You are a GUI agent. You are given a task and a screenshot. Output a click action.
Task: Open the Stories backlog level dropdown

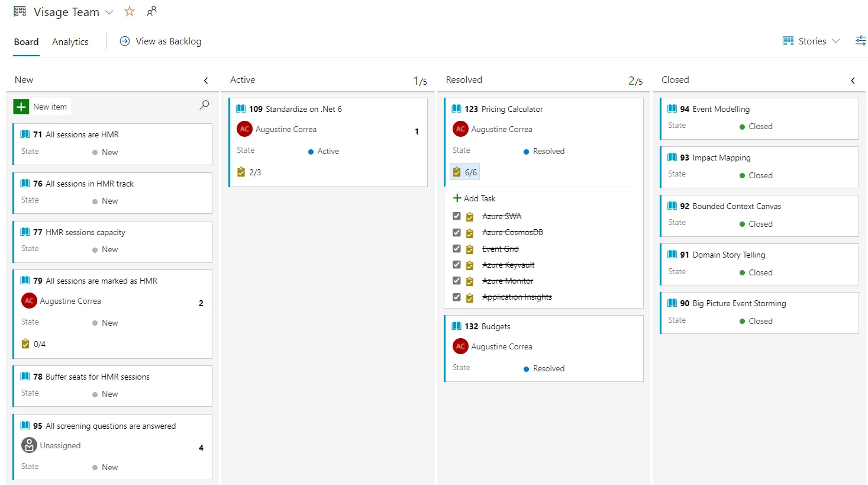coord(812,41)
